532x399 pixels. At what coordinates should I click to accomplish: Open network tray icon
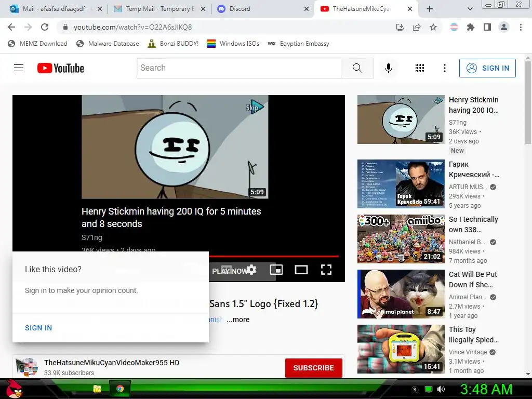click(429, 389)
